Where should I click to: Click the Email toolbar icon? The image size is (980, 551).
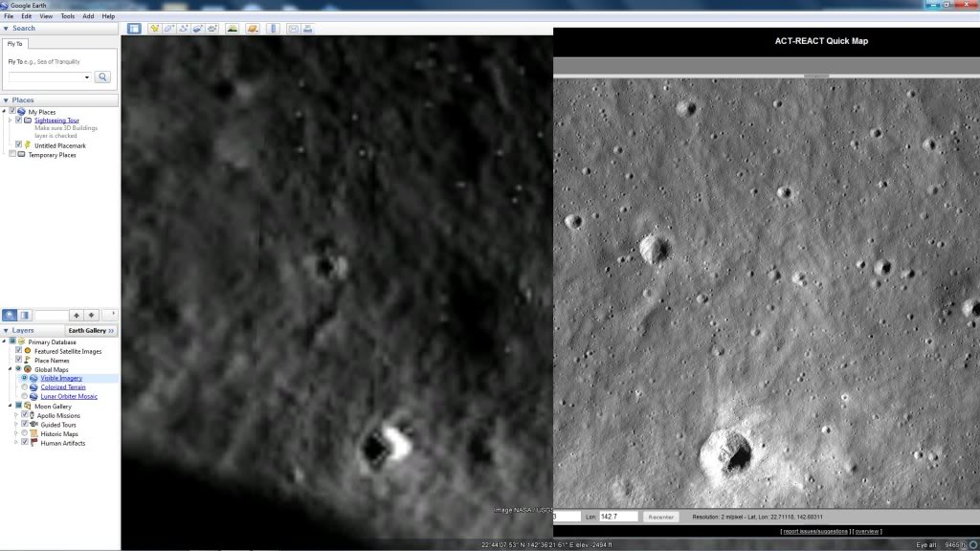(293, 28)
